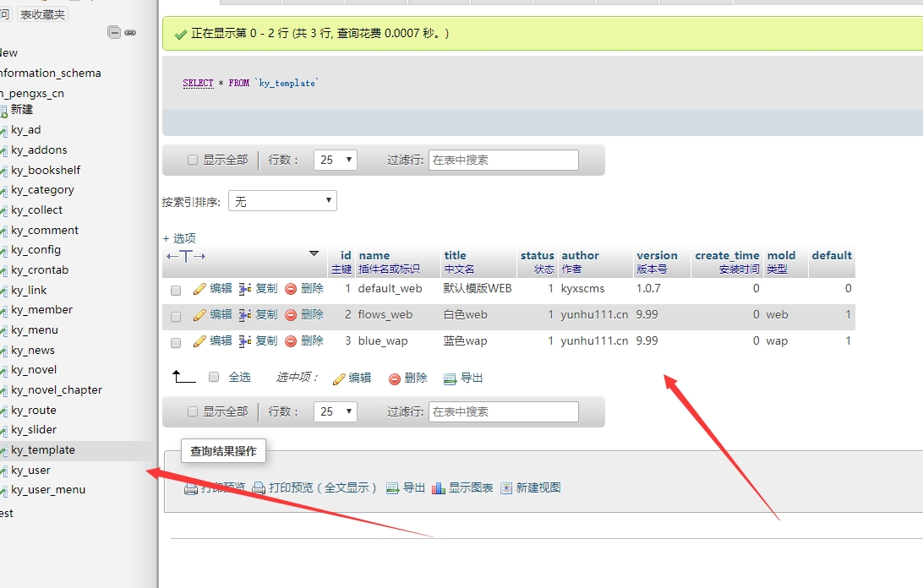Sort by the version column header
Screen dimensions: 923x588
tap(657, 255)
